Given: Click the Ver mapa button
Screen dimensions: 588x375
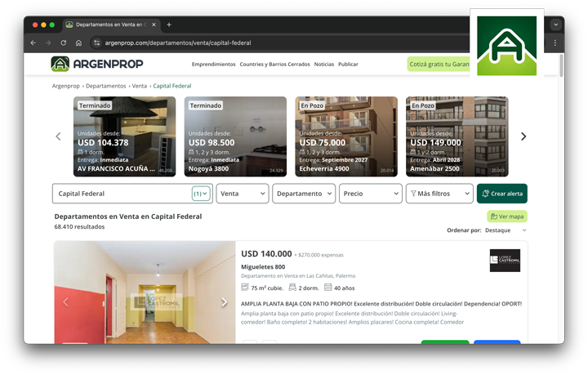Looking at the screenshot, I should (507, 217).
